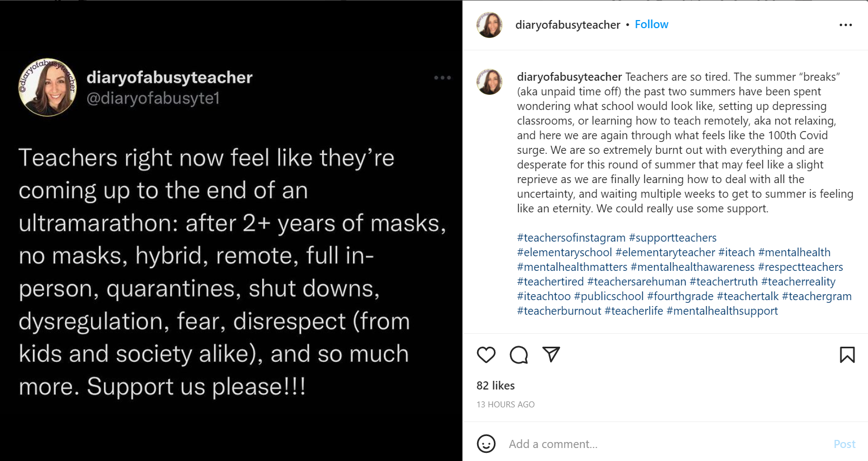
Task: Click the 13 hours ago timestamp
Action: click(505, 405)
